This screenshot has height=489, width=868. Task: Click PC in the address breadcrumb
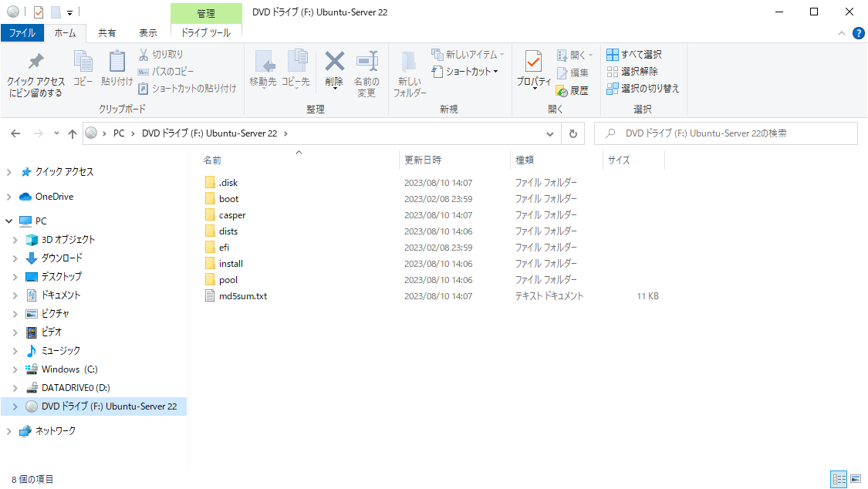[119, 133]
